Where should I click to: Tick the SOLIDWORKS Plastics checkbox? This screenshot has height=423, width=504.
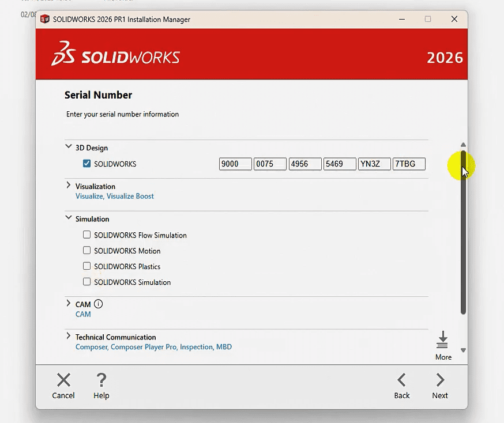tap(86, 266)
